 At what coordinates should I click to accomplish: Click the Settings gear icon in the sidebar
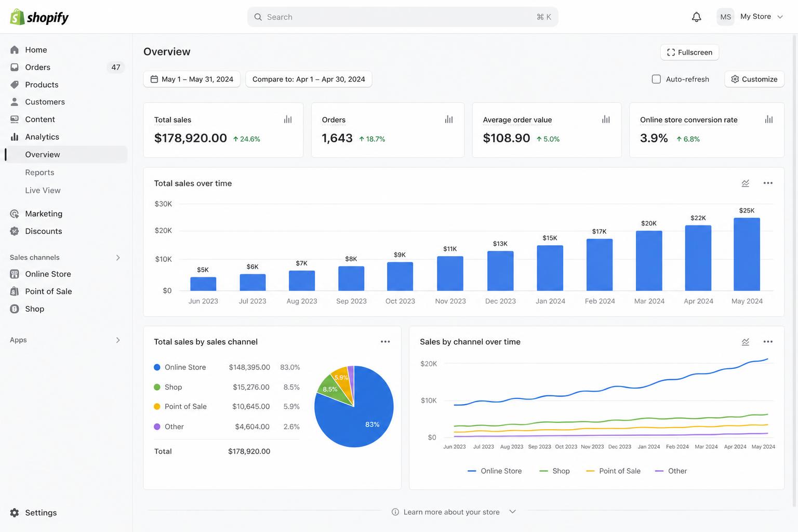(15, 513)
